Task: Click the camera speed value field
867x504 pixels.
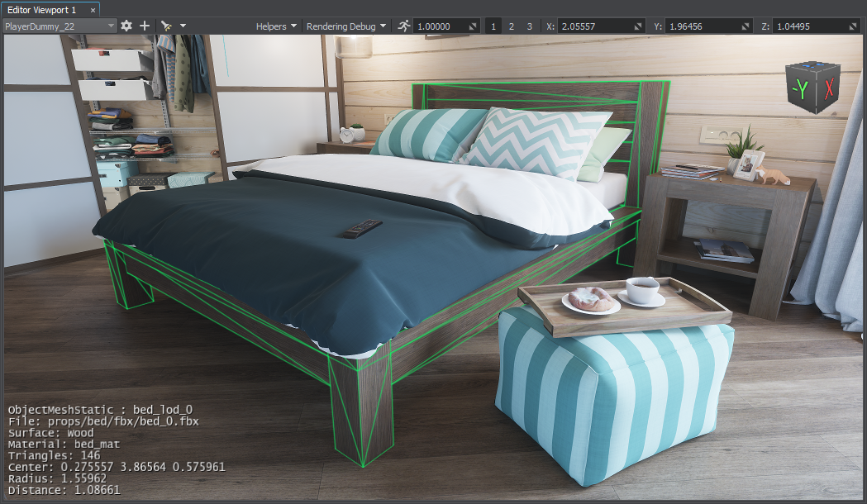Action: [440, 26]
